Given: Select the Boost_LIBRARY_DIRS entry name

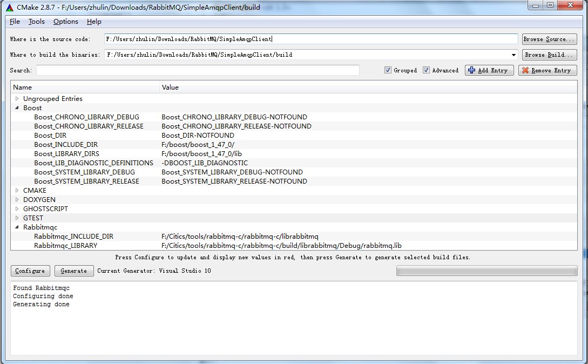Looking at the screenshot, I should 67,154.
